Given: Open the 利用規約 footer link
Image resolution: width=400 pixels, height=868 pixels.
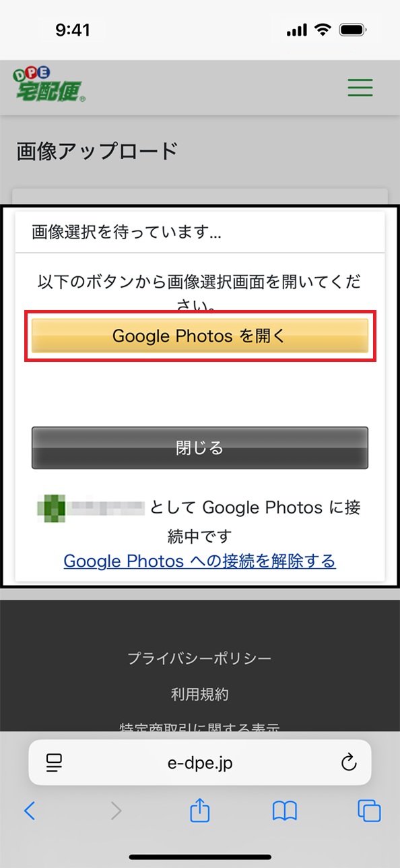Looking at the screenshot, I should tap(200, 694).
